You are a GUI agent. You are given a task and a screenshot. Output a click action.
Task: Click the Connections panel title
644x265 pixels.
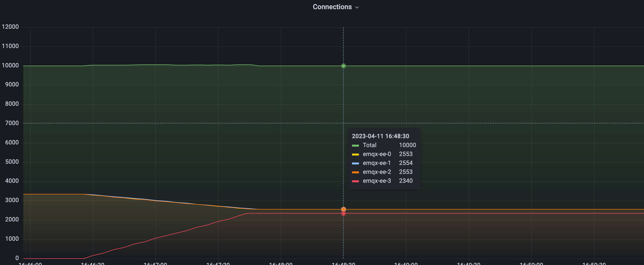[332, 7]
